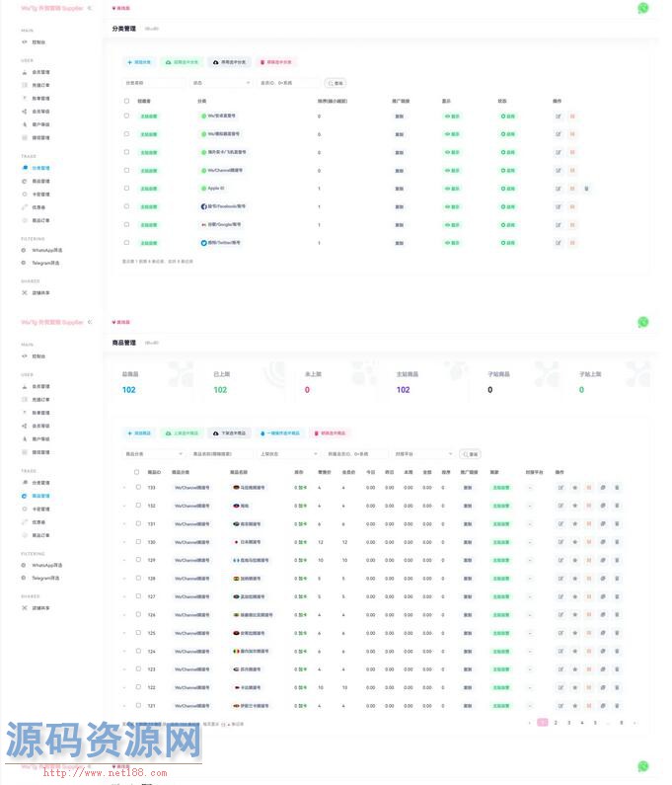Viewport: 672px width, 785px height.
Task: Open 上架状态 dropdown in product filter bar
Action: click(x=289, y=454)
